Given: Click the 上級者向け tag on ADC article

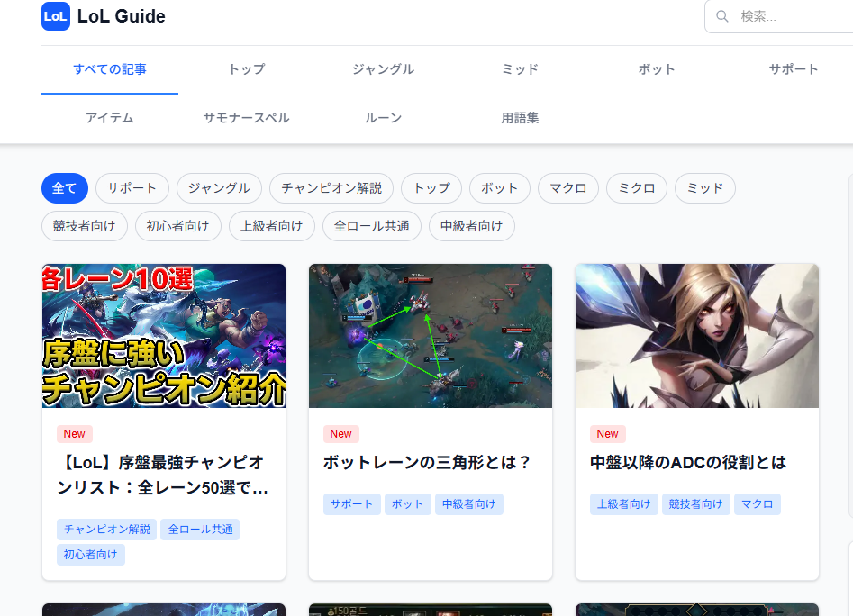Looking at the screenshot, I should [x=624, y=504].
